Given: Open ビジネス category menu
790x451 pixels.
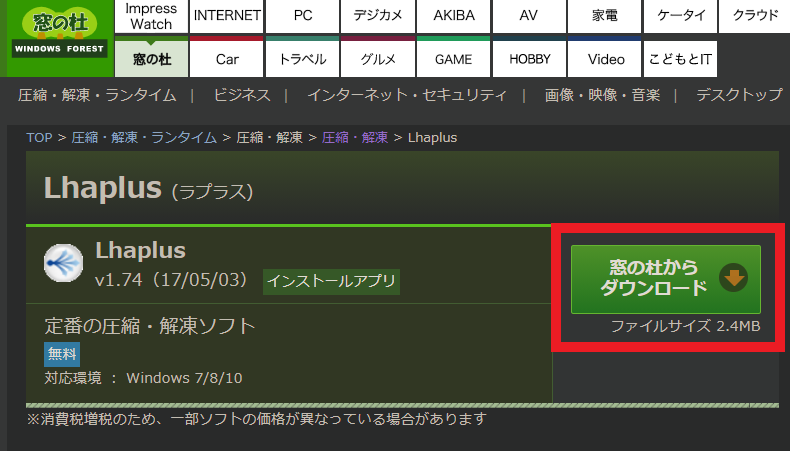Looking at the screenshot, I should click(242, 95).
